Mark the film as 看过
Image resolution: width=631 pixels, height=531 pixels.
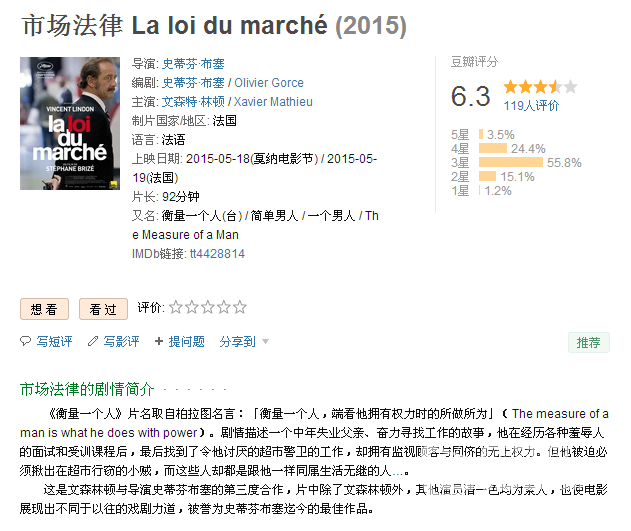pos(103,309)
